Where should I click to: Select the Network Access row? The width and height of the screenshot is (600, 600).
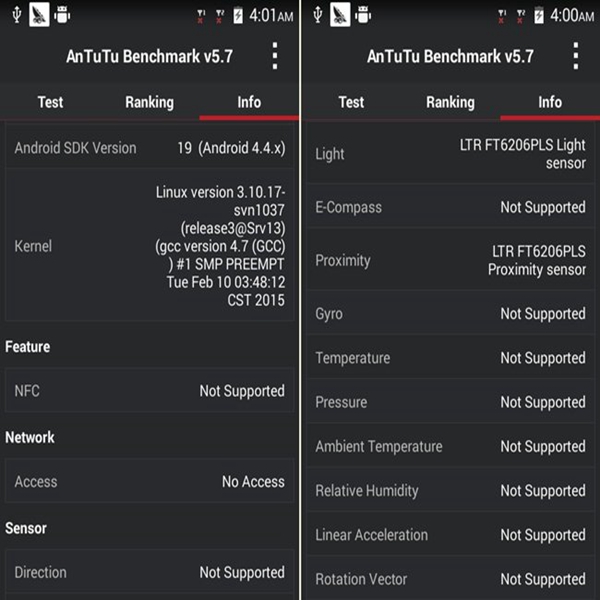pyautogui.click(x=150, y=482)
